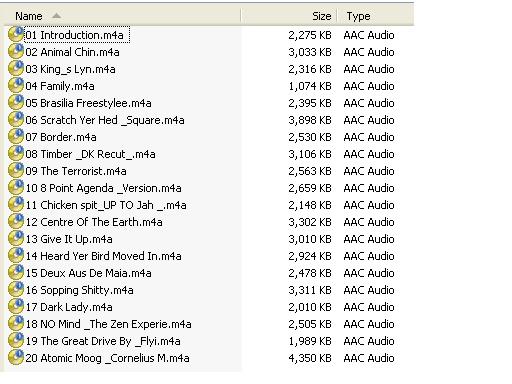Click the 2,275 KB size value
The image size is (512, 384).
pos(310,35)
